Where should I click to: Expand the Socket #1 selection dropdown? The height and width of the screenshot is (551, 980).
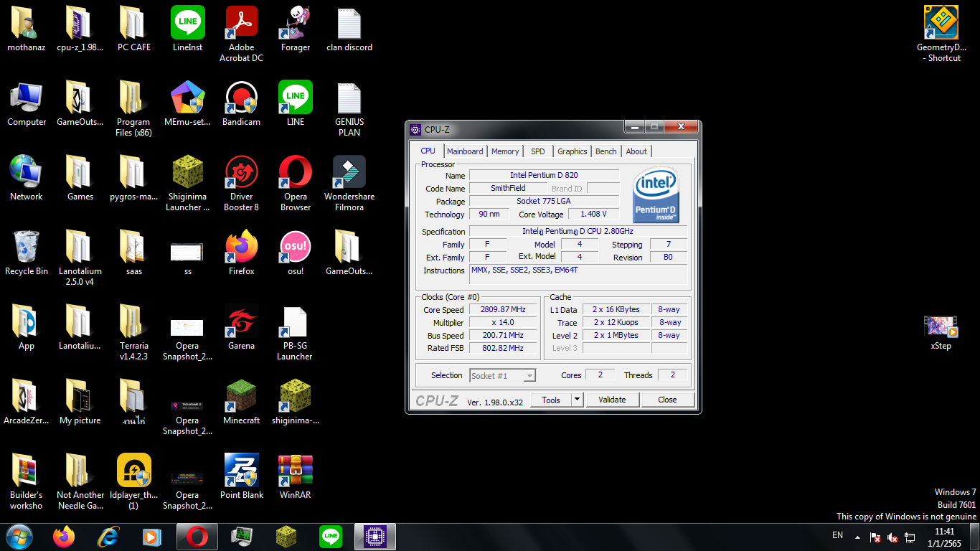click(x=529, y=376)
